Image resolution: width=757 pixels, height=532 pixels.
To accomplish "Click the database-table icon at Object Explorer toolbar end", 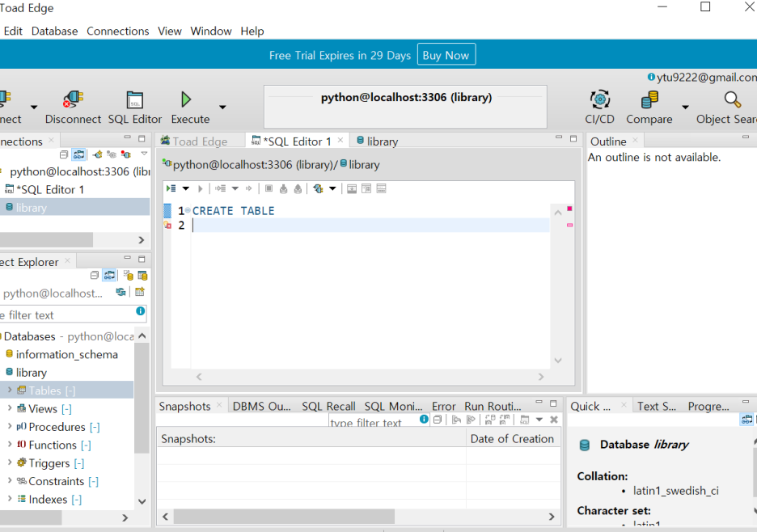I will [142, 275].
